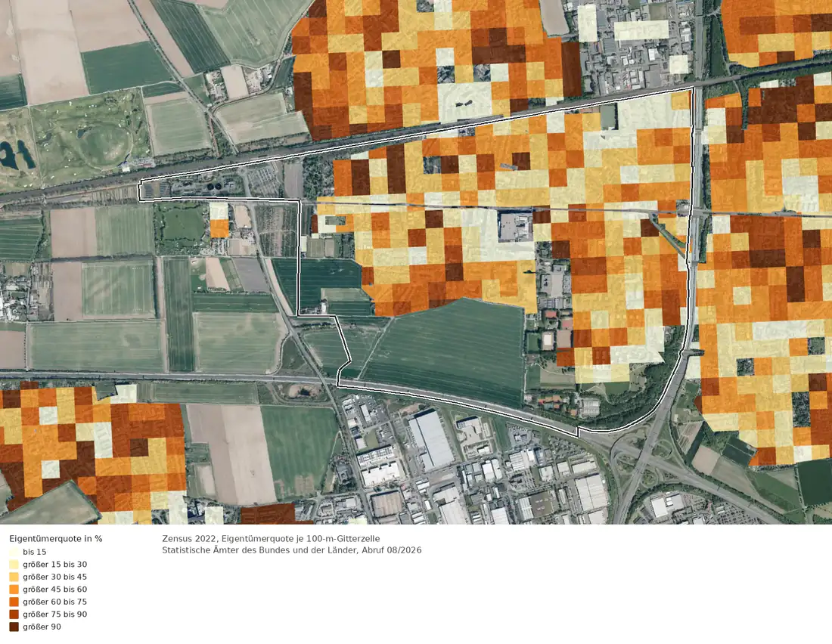832x644 pixels.
Task: Click the 'größer 75 bis 90' legend swatch
Action: 14,615
